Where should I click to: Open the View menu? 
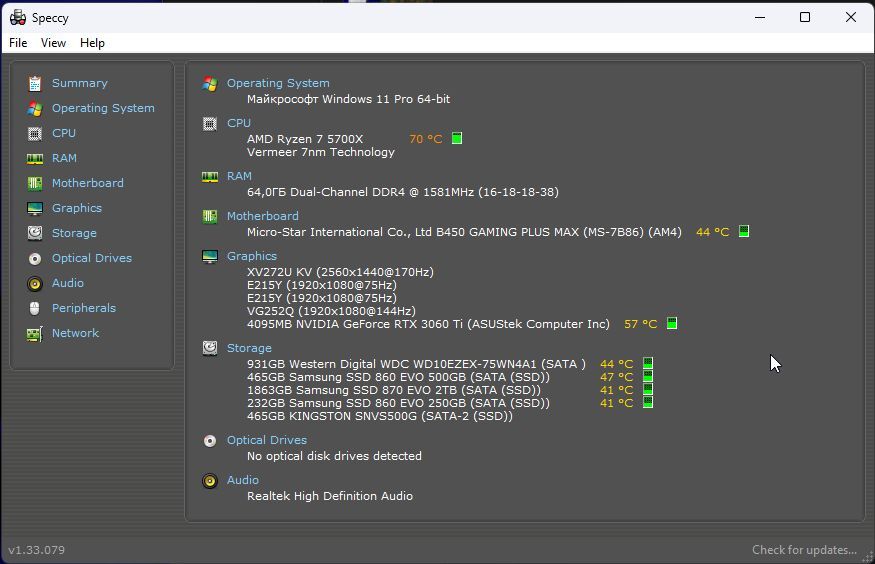(53, 43)
